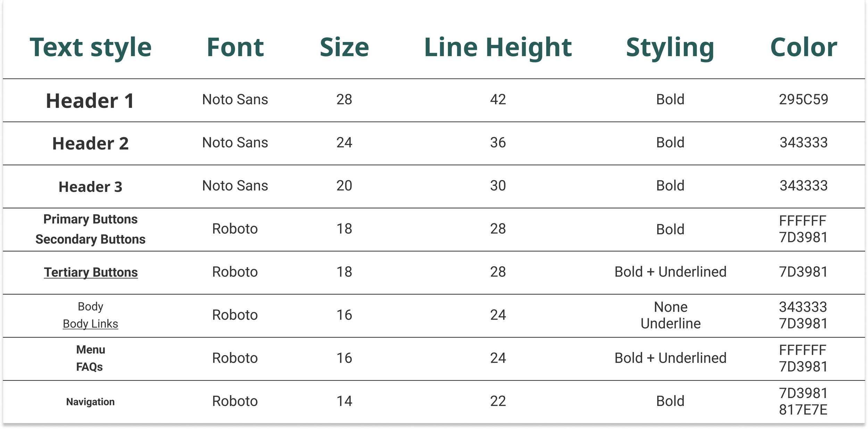Image resolution: width=868 pixels, height=429 pixels.
Task: Select Bold + Underlined in Tertiary row
Action: [x=670, y=272]
